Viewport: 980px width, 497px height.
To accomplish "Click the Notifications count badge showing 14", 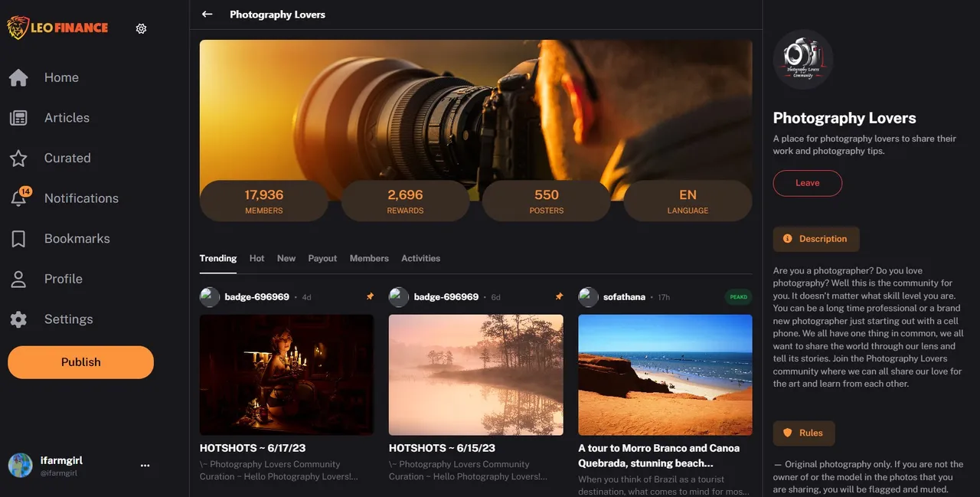I will click(25, 191).
